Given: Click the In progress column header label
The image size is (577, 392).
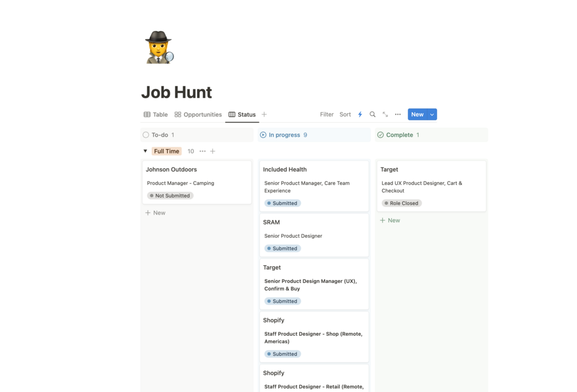Looking at the screenshot, I should click(284, 135).
